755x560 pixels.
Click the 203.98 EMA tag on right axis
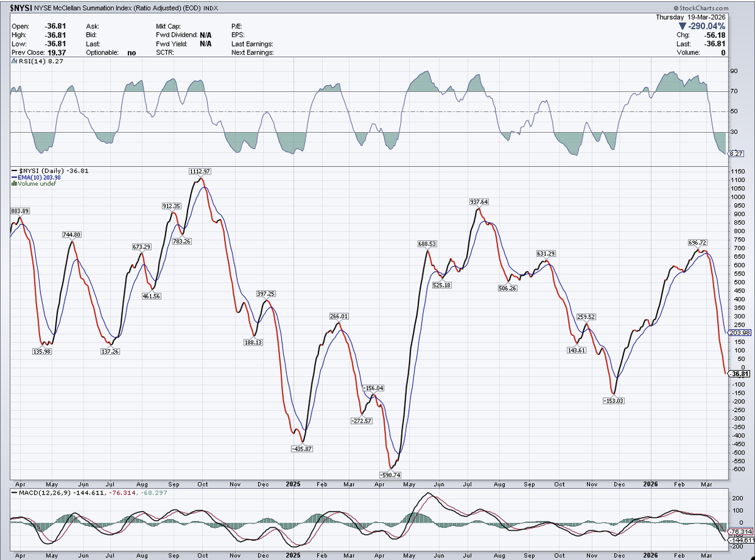[739, 332]
